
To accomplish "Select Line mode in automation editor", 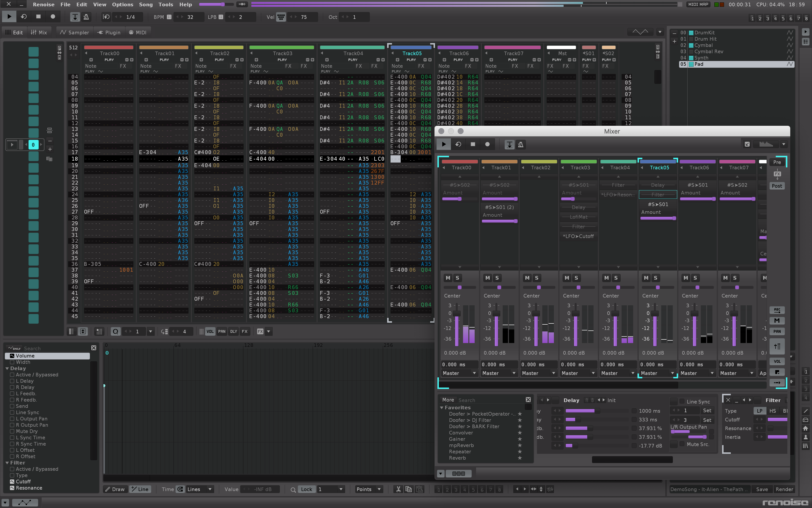I will (x=140, y=489).
